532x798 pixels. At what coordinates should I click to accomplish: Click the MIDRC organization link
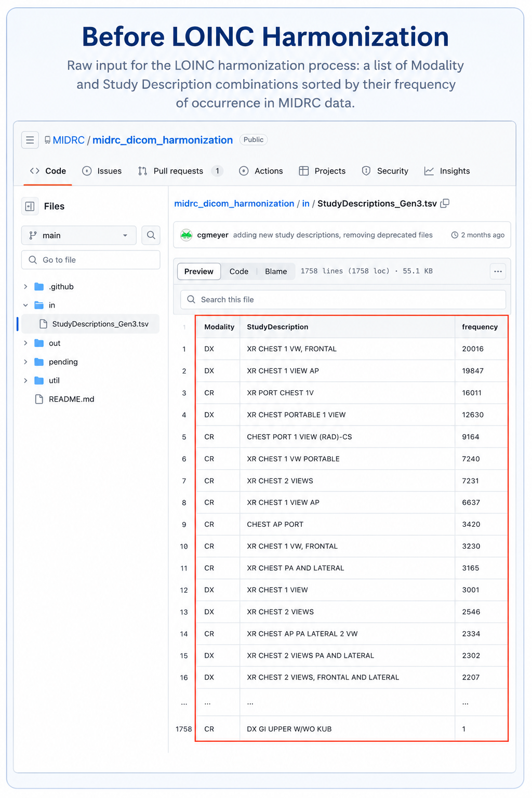click(69, 140)
